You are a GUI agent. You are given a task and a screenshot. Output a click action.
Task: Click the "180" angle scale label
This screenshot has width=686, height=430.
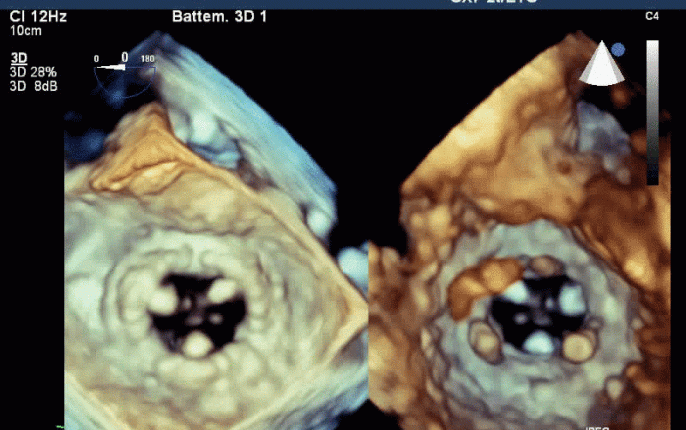(x=147, y=59)
